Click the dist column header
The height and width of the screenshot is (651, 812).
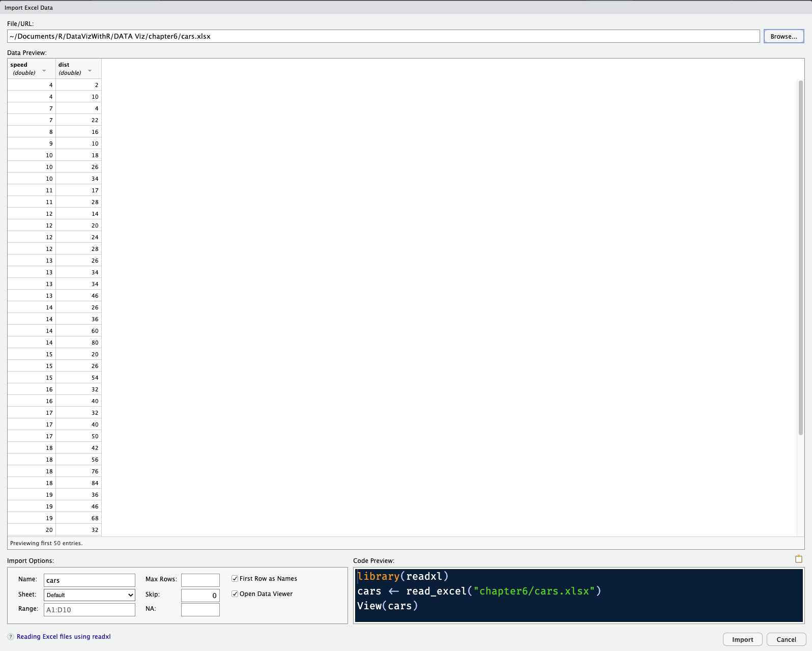pos(78,69)
